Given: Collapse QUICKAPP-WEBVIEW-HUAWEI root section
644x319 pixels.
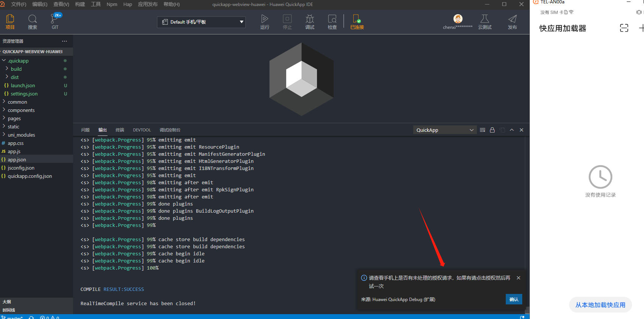Looking at the screenshot, I should point(36,52).
